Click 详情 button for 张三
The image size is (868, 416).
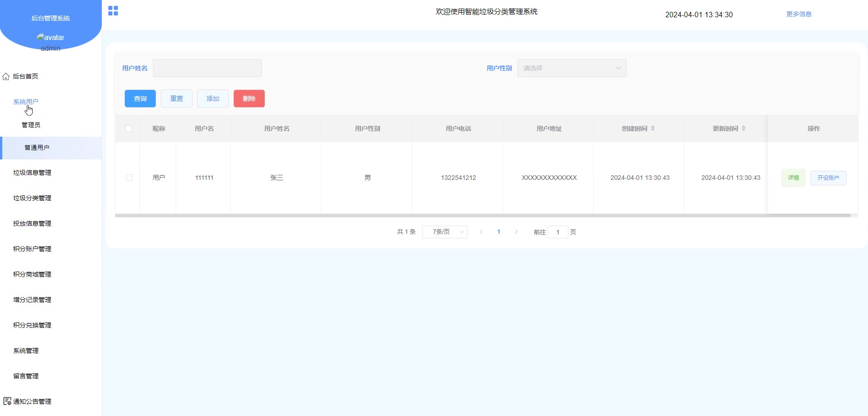pos(794,178)
